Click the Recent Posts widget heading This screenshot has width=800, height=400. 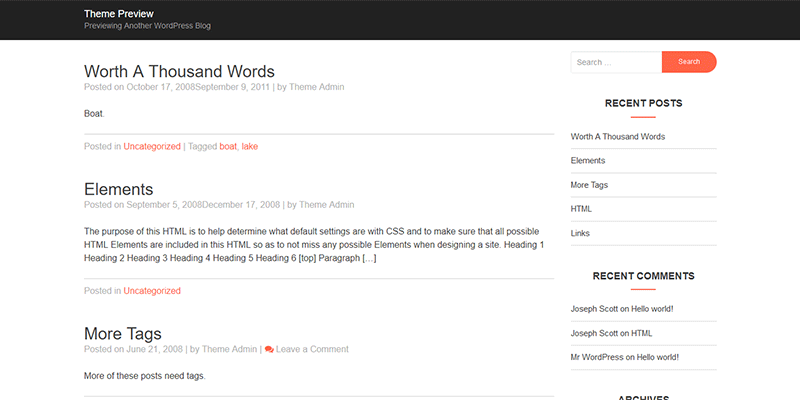[x=643, y=103]
